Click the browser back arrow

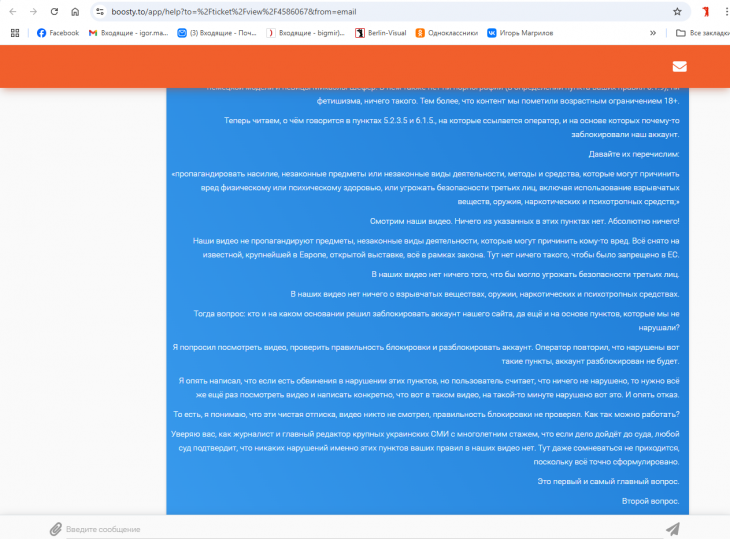(12, 12)
